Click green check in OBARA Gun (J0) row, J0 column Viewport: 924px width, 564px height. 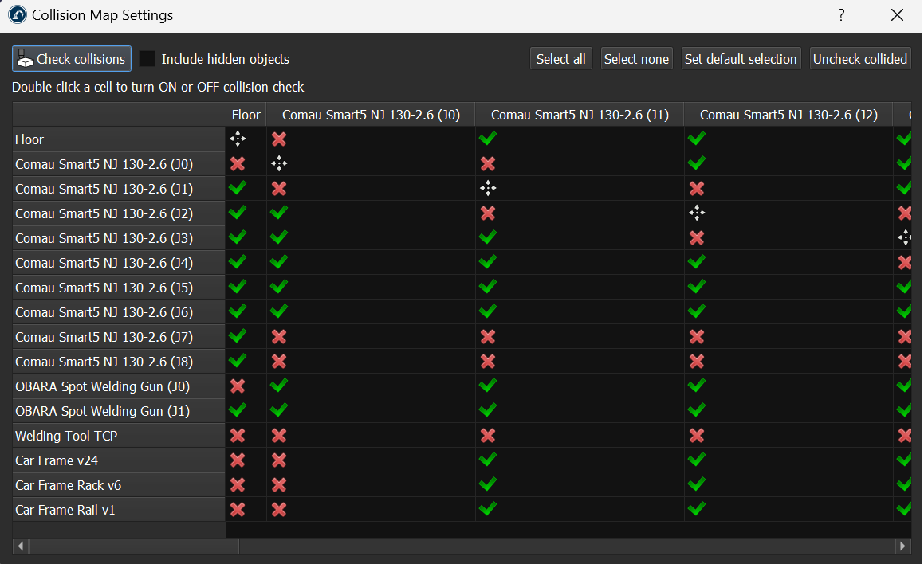tap(279, 386)
